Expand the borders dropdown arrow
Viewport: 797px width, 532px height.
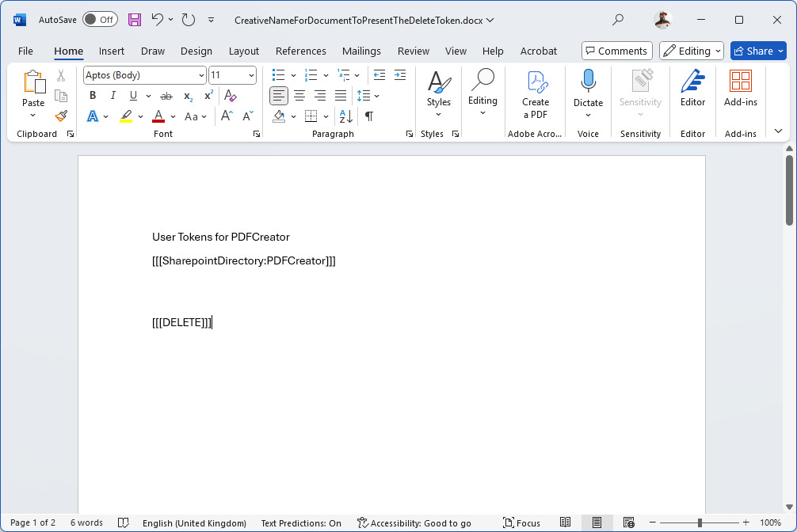(x=326, y=116)
